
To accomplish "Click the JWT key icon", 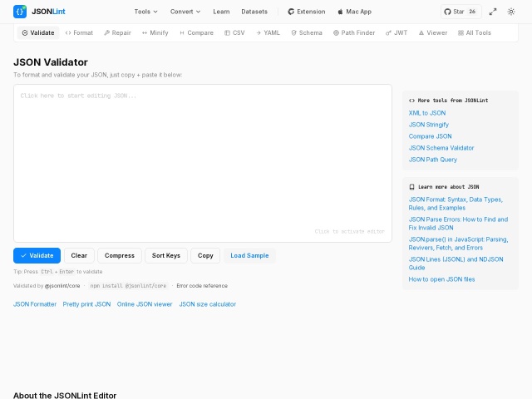I will tap(388, 33).
